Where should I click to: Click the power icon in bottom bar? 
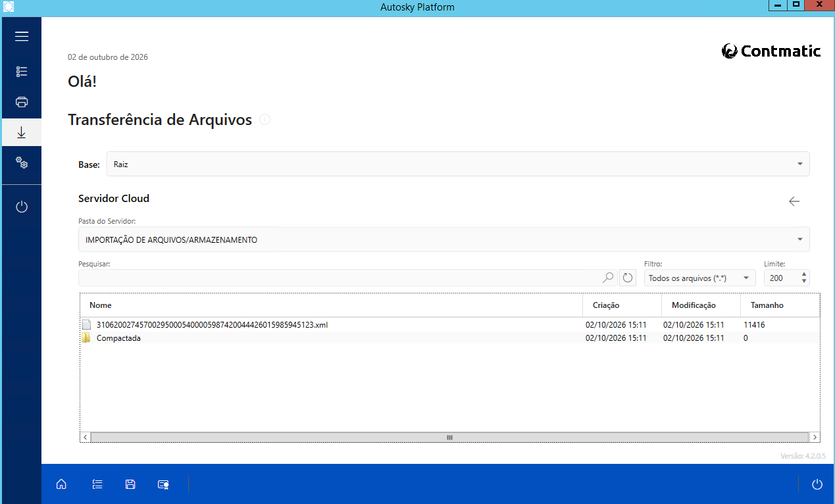(817, 484)
